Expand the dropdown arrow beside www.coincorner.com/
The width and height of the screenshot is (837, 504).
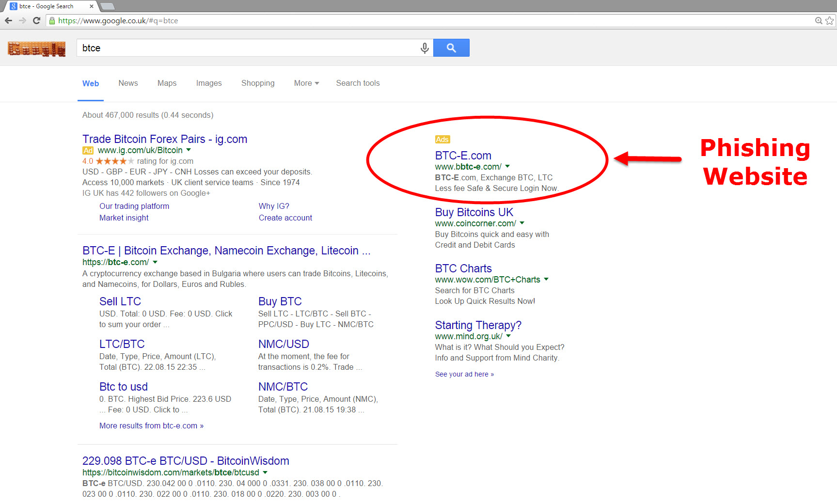click(522, 223)
